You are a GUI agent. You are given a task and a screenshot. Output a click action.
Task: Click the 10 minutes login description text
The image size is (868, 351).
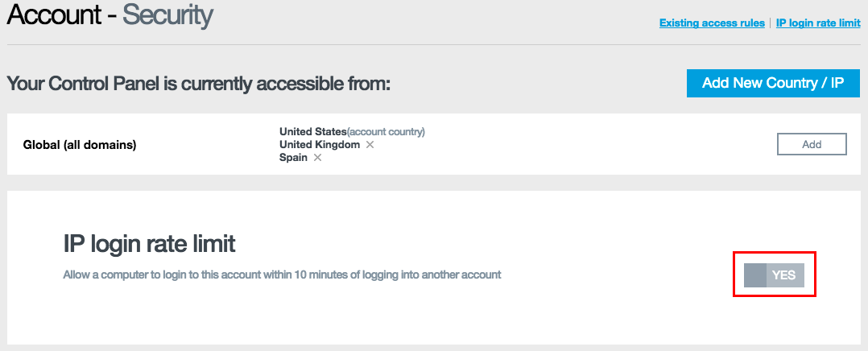[282, 275]
